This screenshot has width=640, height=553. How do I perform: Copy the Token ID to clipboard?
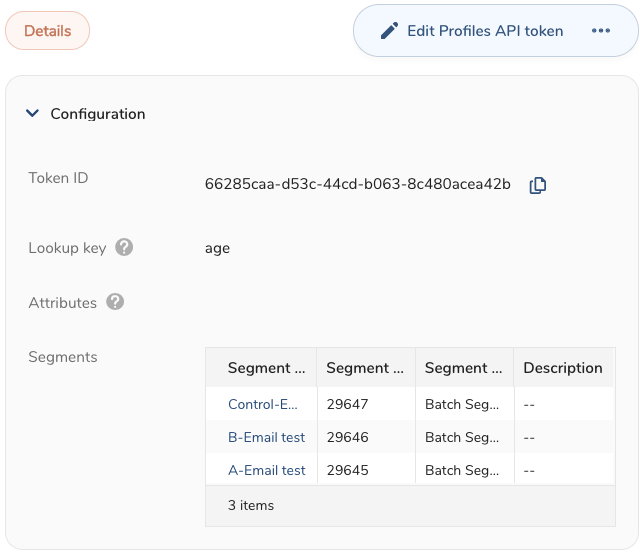(x=538, y=185)
